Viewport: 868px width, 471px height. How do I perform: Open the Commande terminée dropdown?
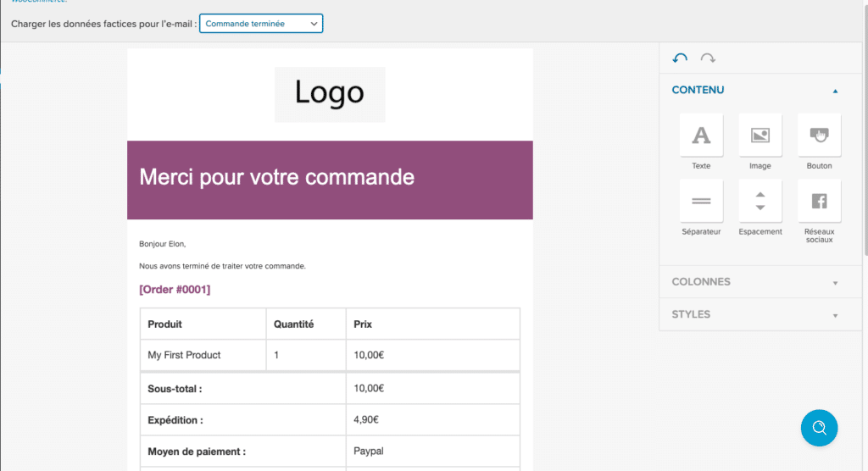coord(261,24)
